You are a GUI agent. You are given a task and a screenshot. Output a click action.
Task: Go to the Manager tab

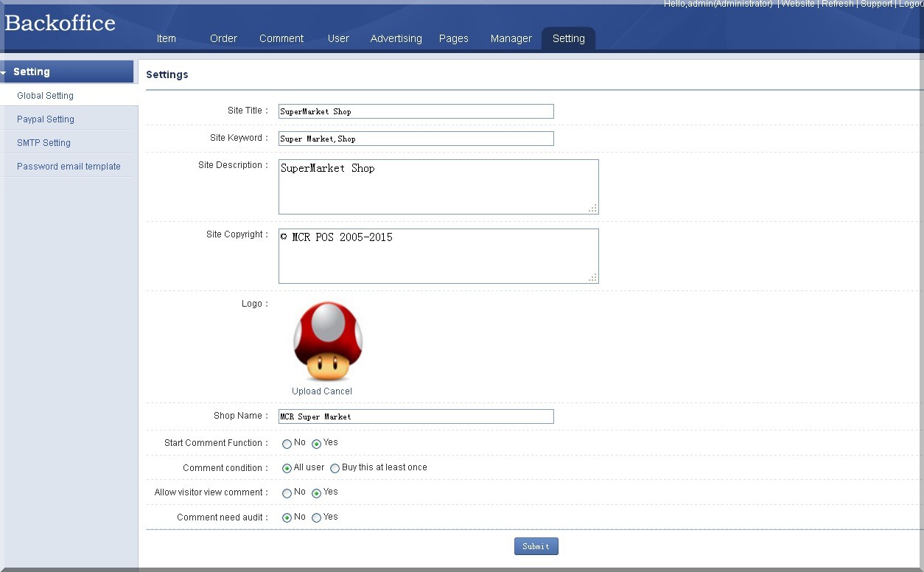[x=511, y=38]
